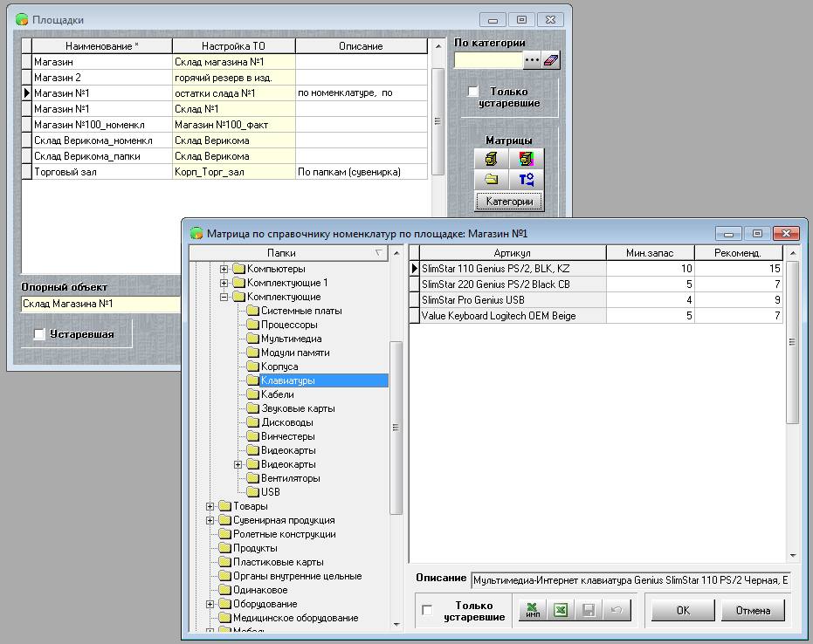Open nomenclature matrix with cabinet icon

[491, 159]
